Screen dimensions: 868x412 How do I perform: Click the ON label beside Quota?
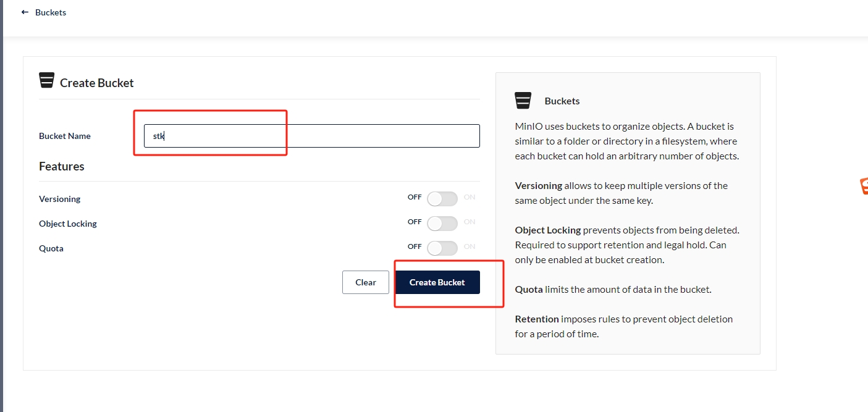click(470, 246)
